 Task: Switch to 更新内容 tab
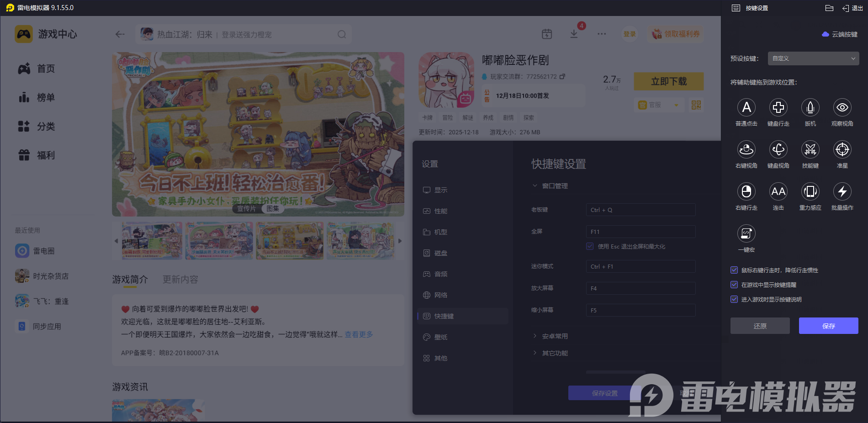[x=180, y=280]
